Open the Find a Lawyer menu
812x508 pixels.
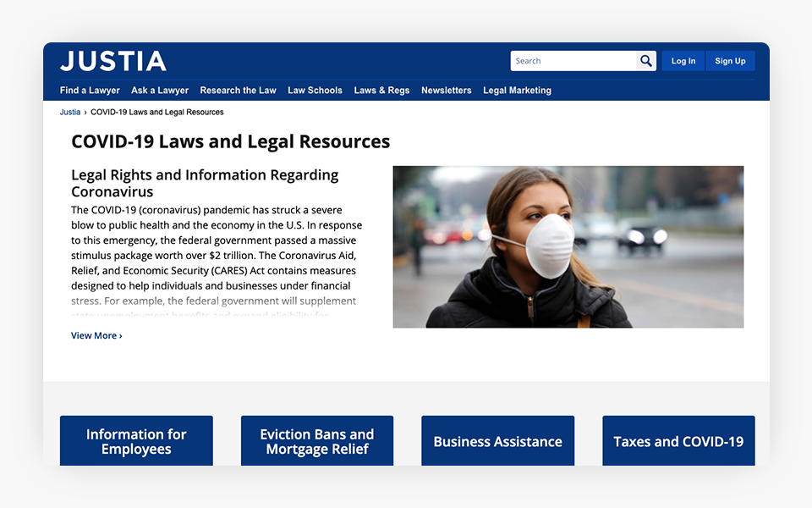click(90, 91)
